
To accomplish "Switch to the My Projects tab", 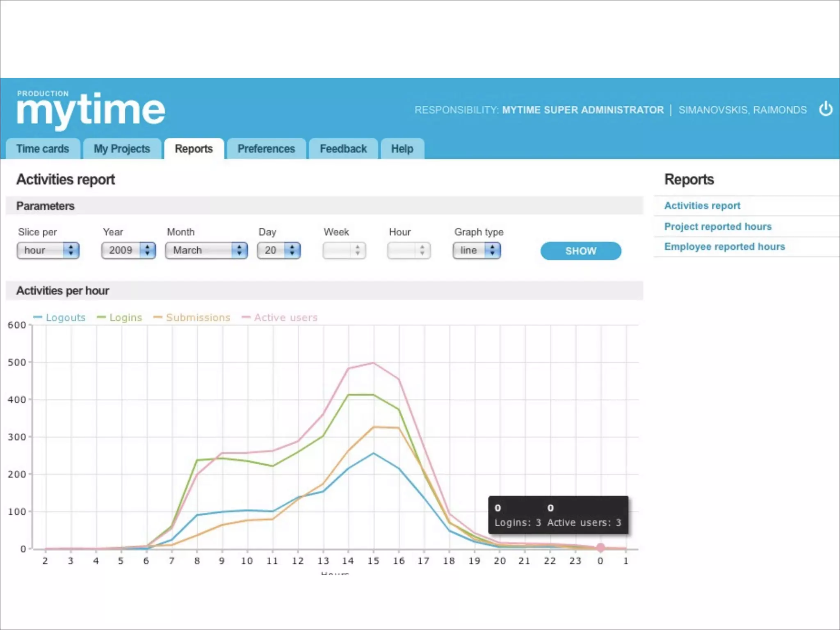I will click(122, 149).
